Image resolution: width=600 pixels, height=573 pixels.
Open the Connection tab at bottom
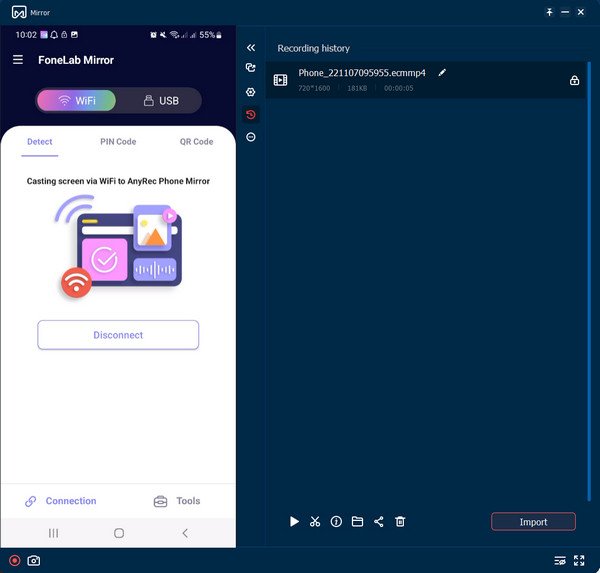[x=60, y=501]
